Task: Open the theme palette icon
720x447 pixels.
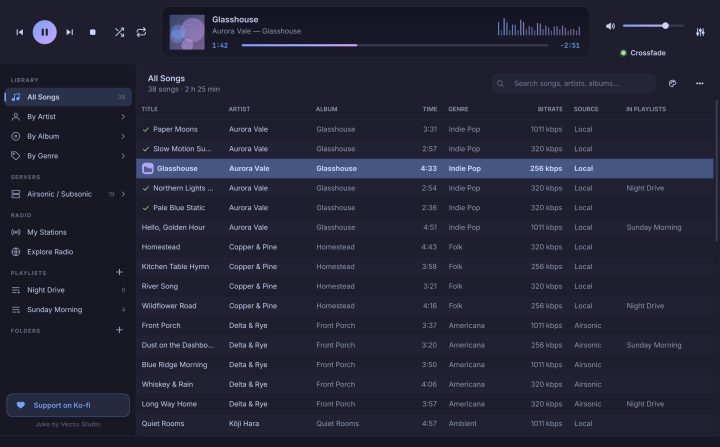Action: pos(672,84)
